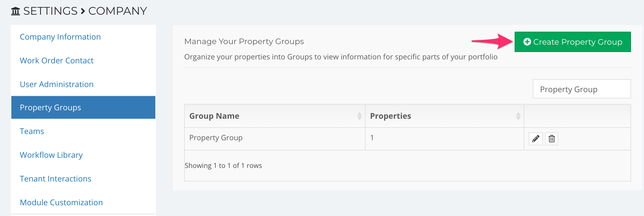The width and height of the screenshot is (644, 216).
Task: Select Property Groups in sidebar
Action: point(83,107)
